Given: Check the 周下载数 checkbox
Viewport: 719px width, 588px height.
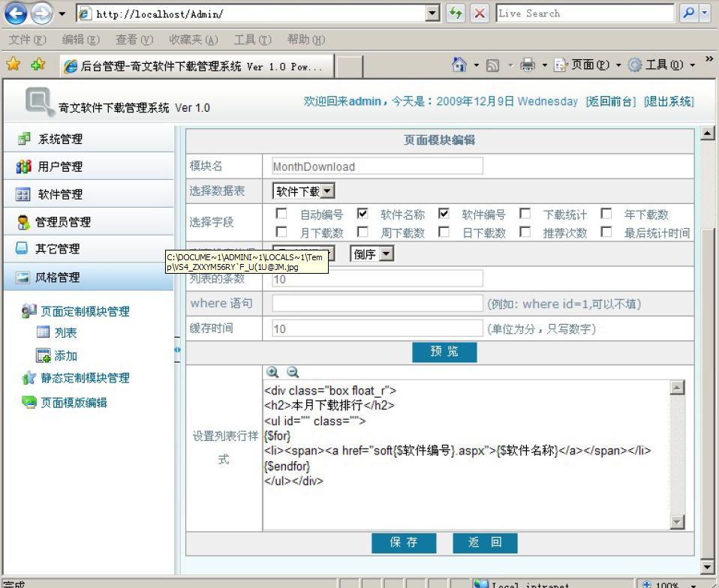Looking at the screenshot, I should [363, 232].
